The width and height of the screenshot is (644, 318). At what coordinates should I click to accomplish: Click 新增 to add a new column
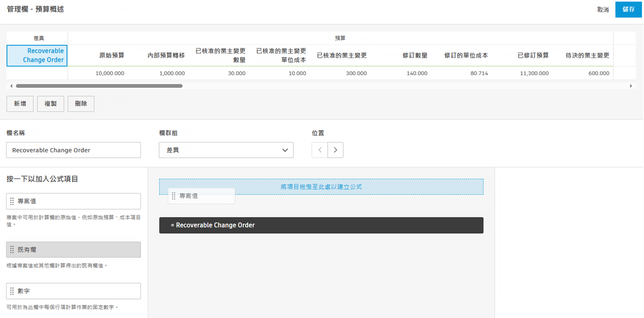point(19,104)
